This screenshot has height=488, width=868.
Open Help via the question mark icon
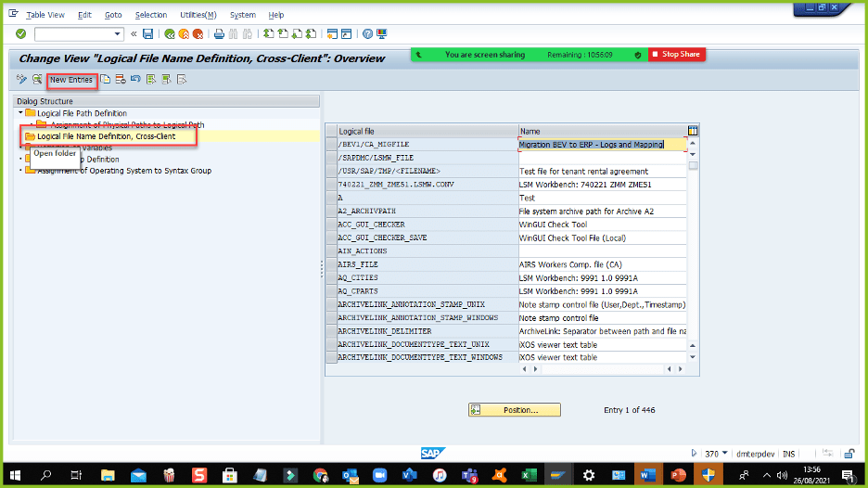pos(368,34)
